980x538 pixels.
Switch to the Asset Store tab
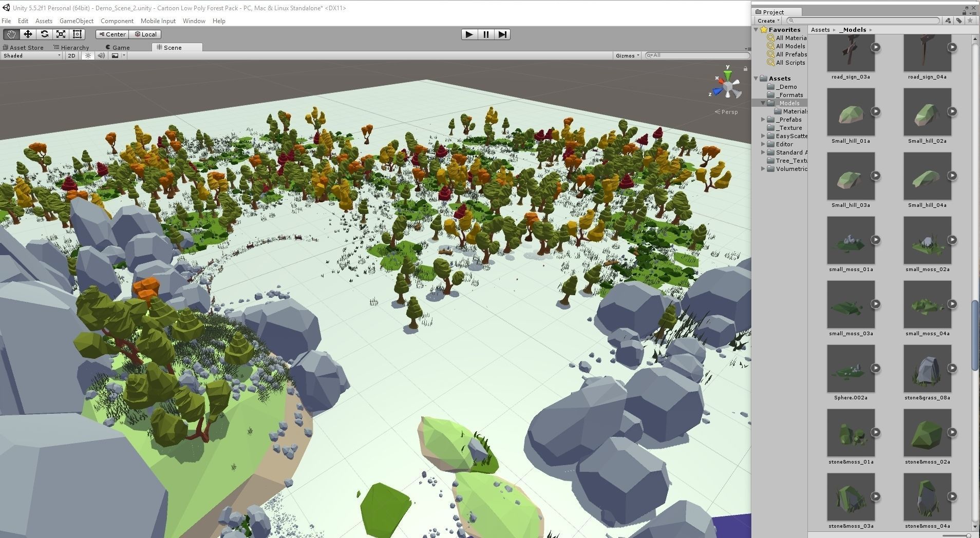click(x=24, y=47)
